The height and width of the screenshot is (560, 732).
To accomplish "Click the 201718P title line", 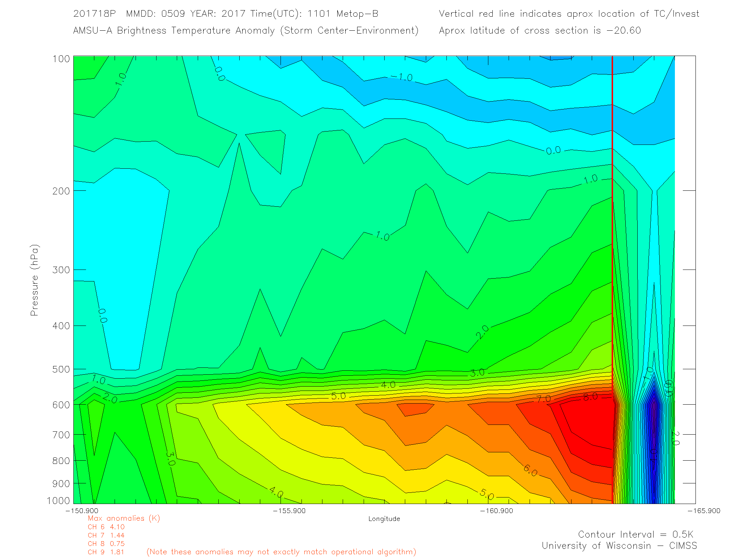I will (226, 14).
